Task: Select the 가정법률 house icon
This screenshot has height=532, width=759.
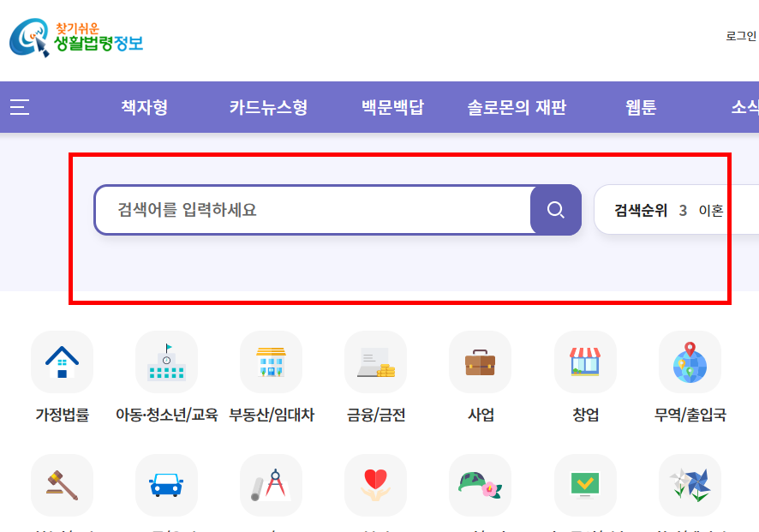Action: pos(62,361)
